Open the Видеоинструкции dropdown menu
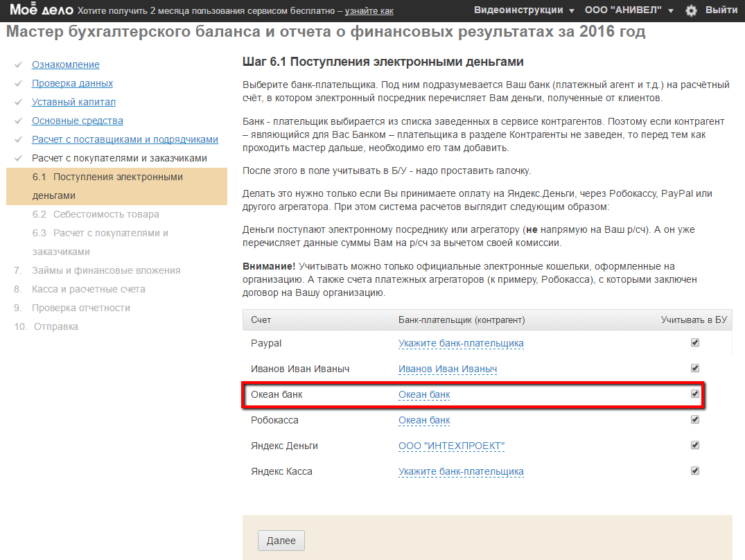Screen dimensions: 745x560 [524, 10]
